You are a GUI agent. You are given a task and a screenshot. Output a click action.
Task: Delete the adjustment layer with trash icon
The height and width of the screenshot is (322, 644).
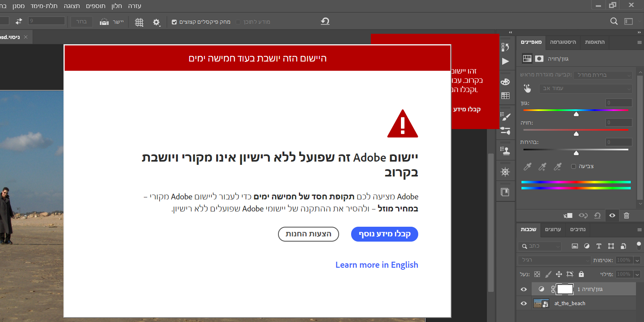pos(626,216)
